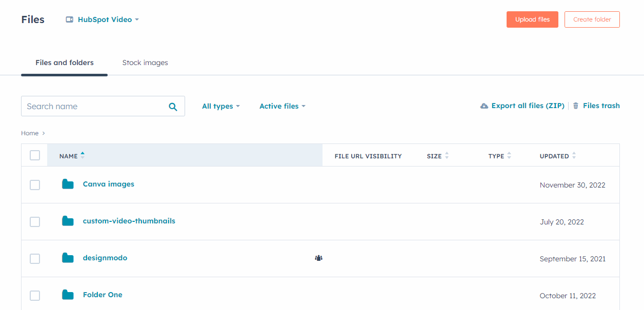
Task: Expand the HubSpot Video selector
Action: click(136, 19)
